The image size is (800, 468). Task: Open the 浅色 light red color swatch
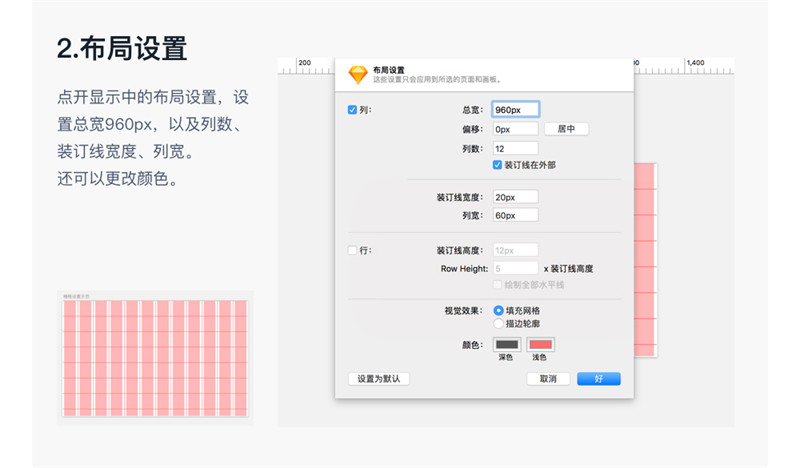[x=541, y=344]
